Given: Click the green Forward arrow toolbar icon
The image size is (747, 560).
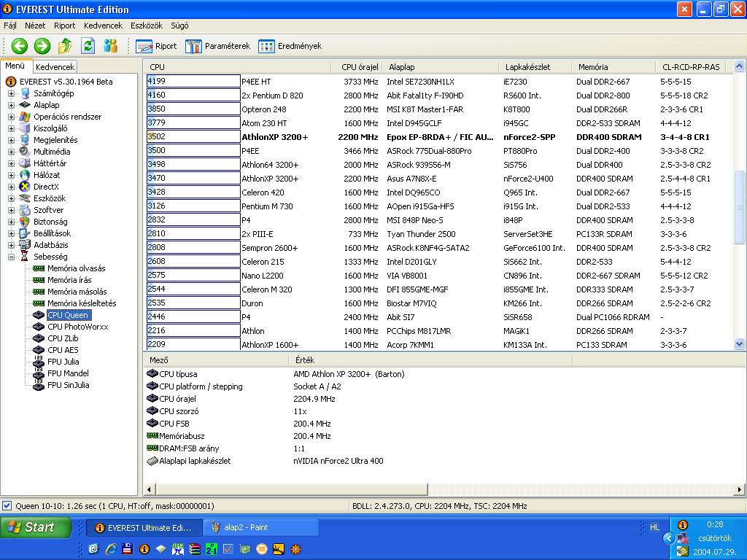Looking at the screenshot, I should point(42,46).
